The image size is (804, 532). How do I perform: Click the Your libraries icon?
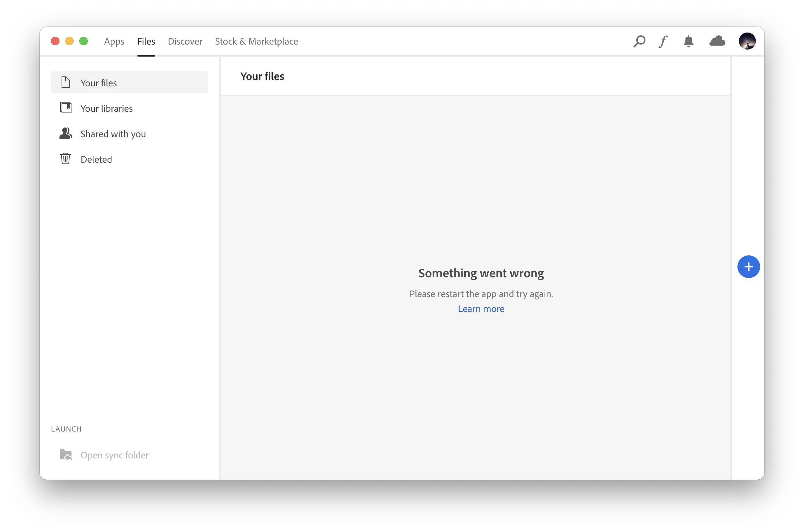coord(66,108)
